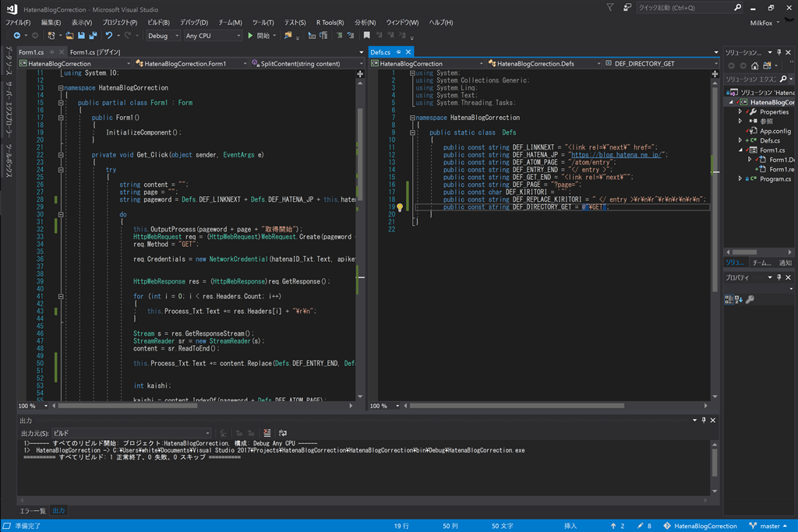Click the split-window handle atop the Defs.cs scrollbar
The width and height of the screenshot is (798, 532).
point(715,74)
